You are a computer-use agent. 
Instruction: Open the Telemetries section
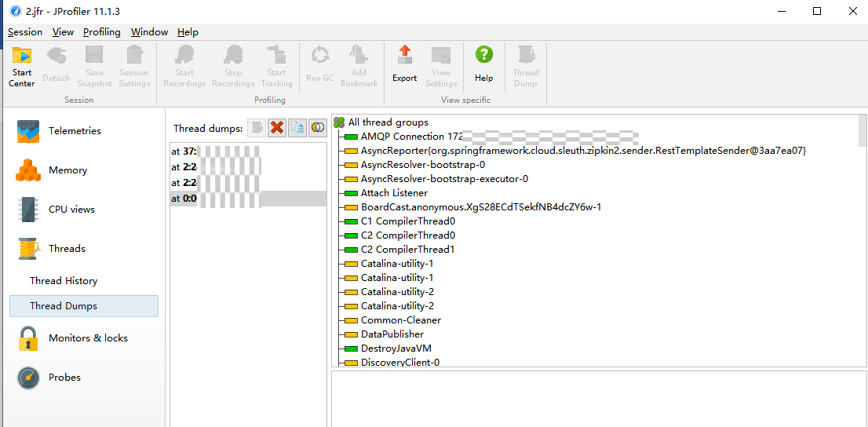(x=75, y=131)
